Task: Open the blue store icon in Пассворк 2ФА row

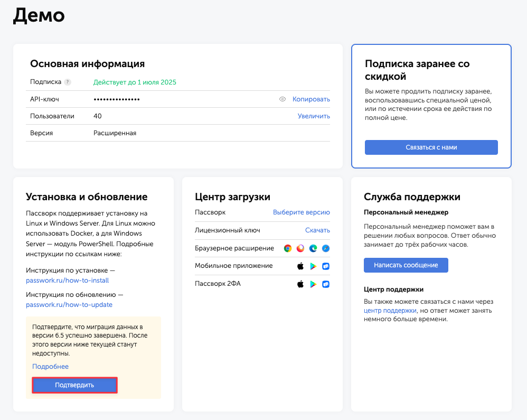Action: (326, 284)
